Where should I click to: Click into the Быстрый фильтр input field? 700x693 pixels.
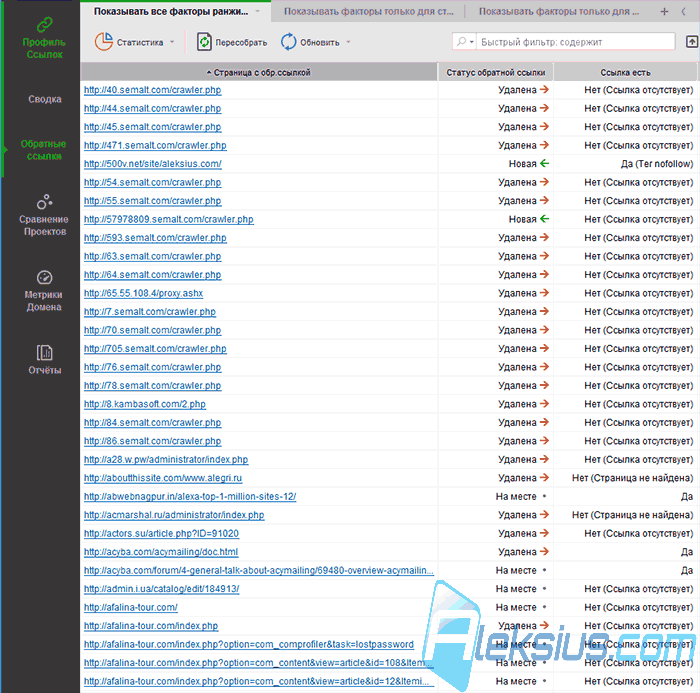[x=575, y=42]
